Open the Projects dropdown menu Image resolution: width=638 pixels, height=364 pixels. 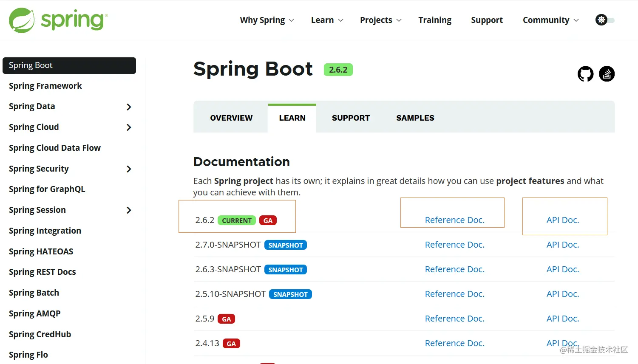coord(381,20)
